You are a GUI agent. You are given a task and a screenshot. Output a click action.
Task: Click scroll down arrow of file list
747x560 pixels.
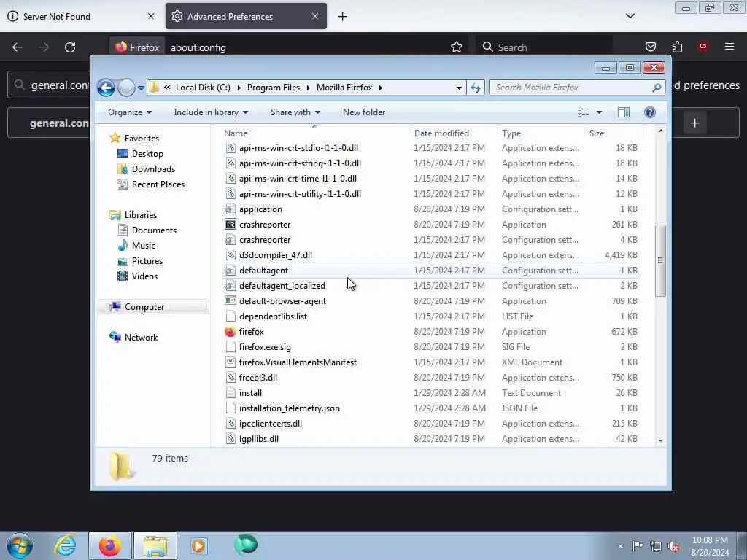click(661, 441)
